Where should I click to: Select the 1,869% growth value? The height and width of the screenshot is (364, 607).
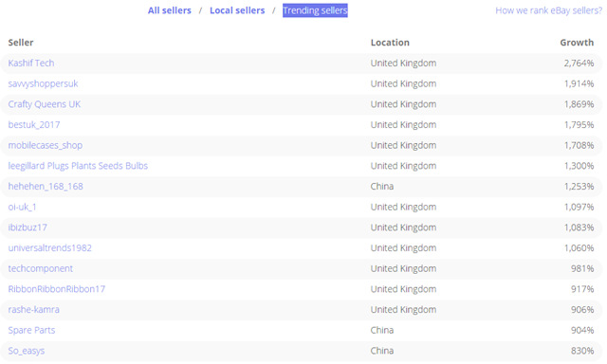[x=579, y=104]
